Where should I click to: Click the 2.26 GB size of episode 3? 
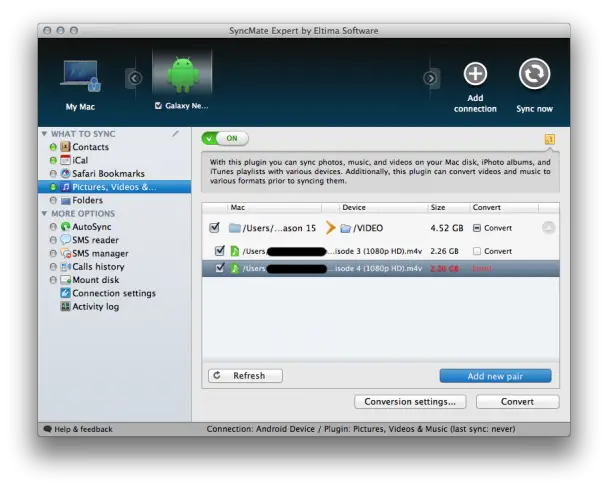click(x=444, y=251)
